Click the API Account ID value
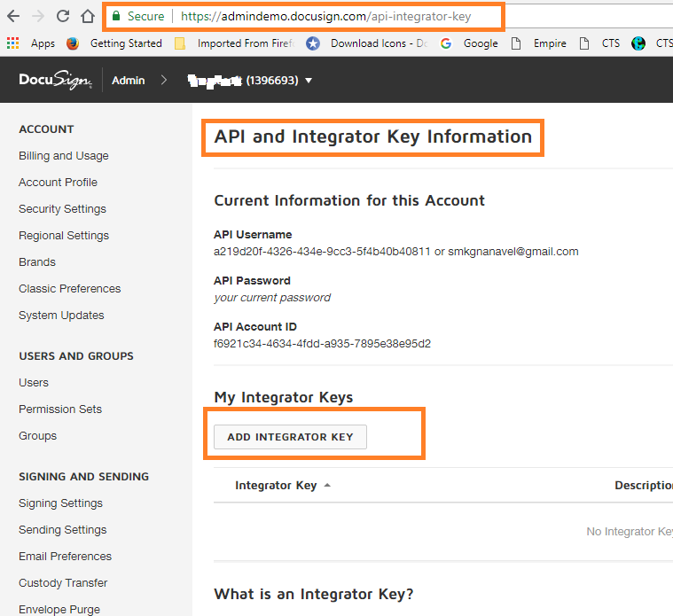Screen dimensions: 673x616 pyautogui.click(x=322, y=344)
